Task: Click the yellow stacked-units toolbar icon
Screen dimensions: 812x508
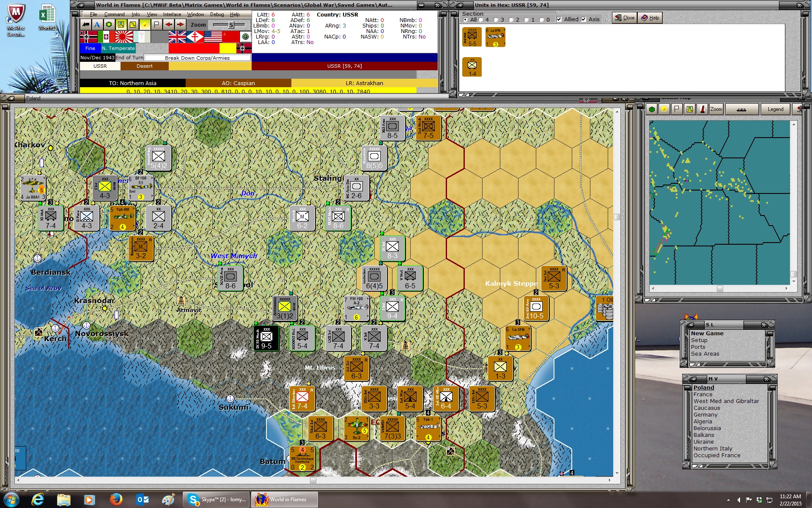Action: [133, 25]
